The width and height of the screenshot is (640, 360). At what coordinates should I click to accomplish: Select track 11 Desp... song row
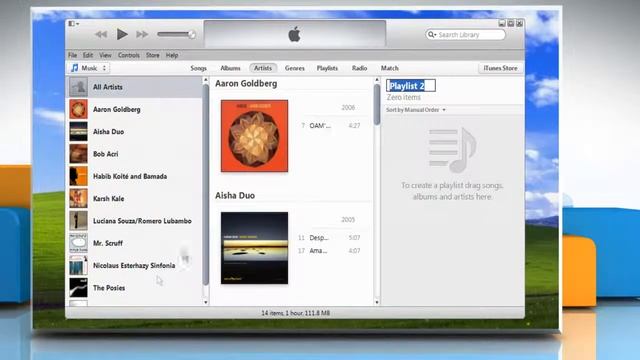click(x=331, y=238)
